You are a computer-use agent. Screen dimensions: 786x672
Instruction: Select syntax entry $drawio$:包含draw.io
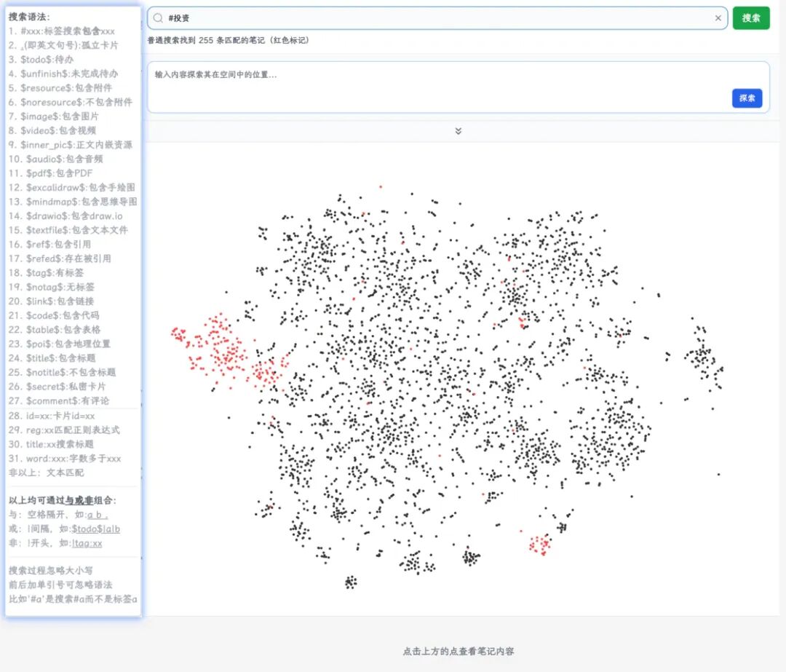click(65, 216)
